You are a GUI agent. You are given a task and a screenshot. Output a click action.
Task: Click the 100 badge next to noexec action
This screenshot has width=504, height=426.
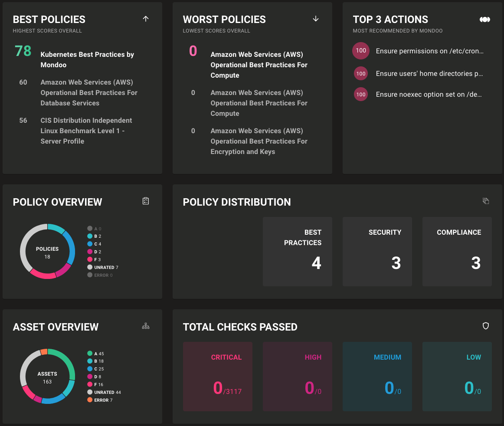[360, 94]
